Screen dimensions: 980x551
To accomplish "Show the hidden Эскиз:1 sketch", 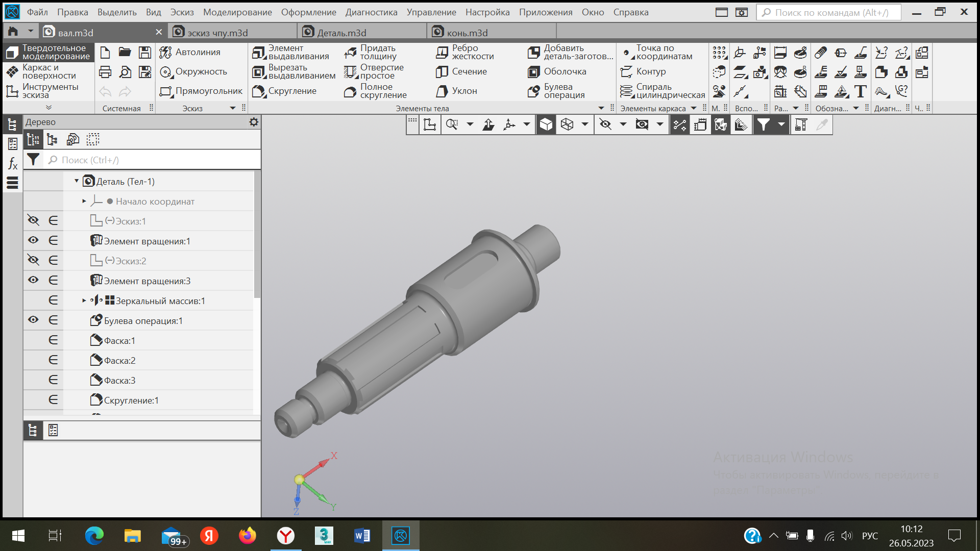I will coord(33,220).
